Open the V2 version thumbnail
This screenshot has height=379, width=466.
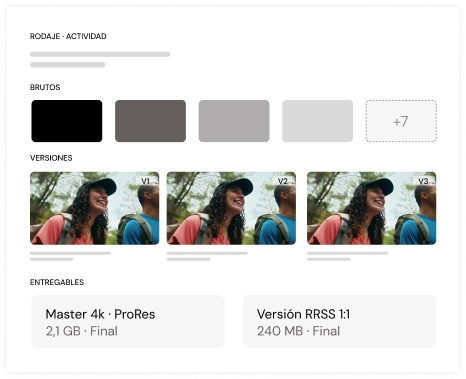pos(231,208)
